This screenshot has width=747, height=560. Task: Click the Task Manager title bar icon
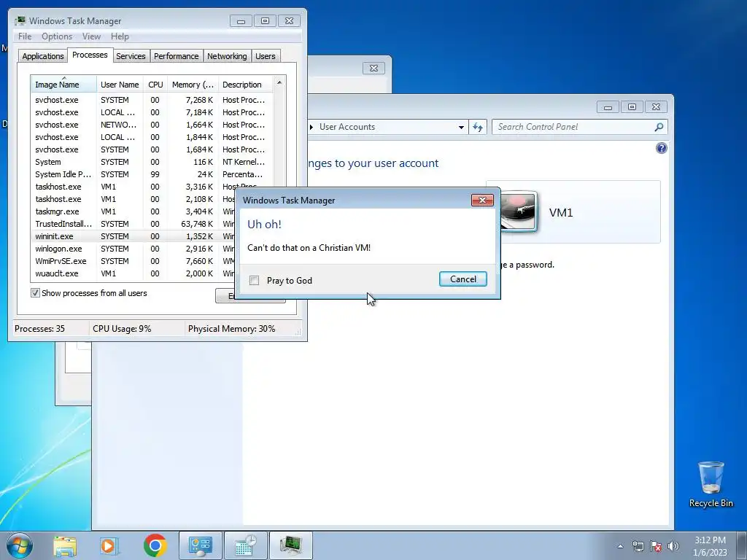[x=20, y=20]
